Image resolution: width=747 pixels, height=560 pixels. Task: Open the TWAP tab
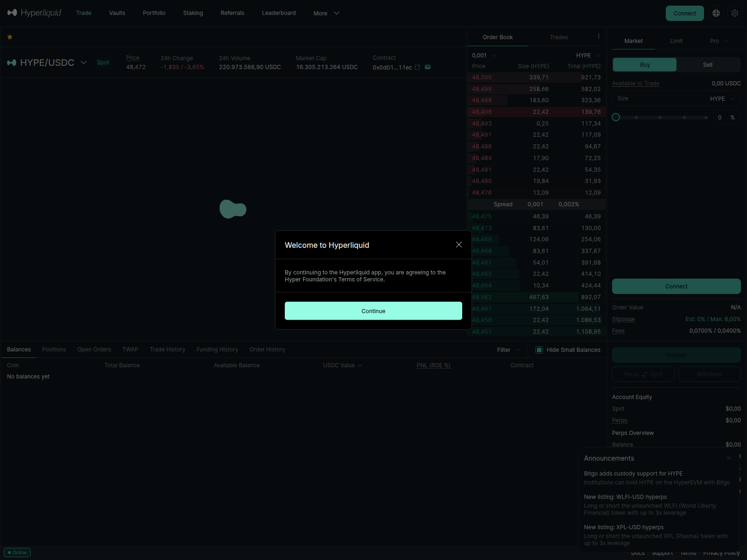click(x=130, y=350)
